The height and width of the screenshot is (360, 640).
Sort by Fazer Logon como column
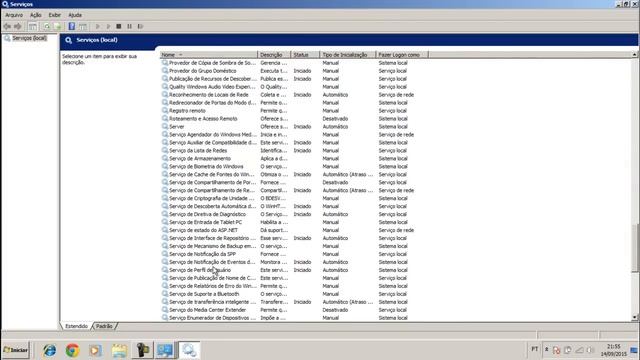402,55
